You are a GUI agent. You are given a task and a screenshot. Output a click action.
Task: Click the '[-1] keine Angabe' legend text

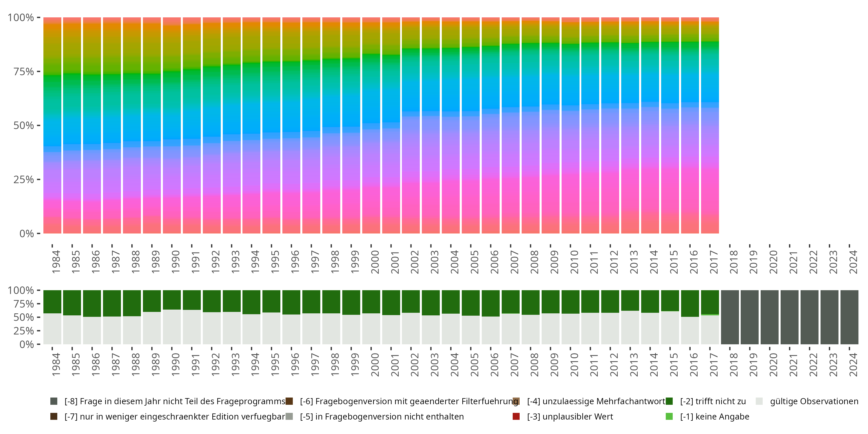tap(714, 416)
